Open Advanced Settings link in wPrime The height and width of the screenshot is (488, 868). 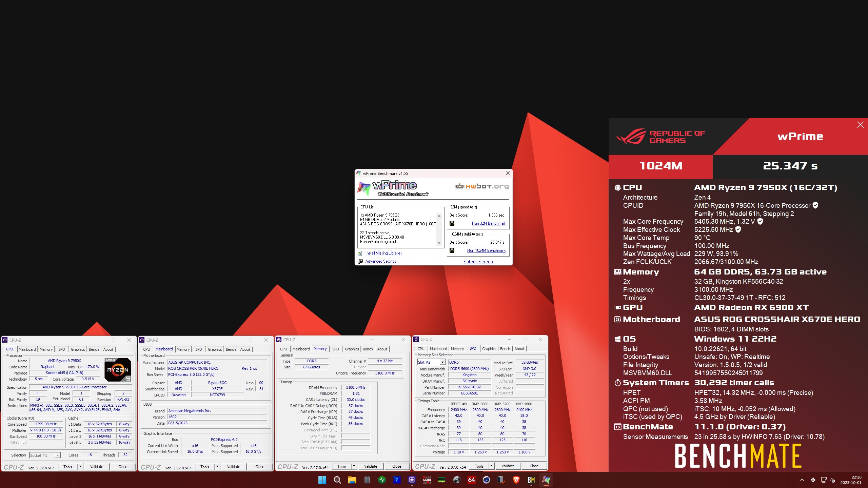tap(381, 261)
